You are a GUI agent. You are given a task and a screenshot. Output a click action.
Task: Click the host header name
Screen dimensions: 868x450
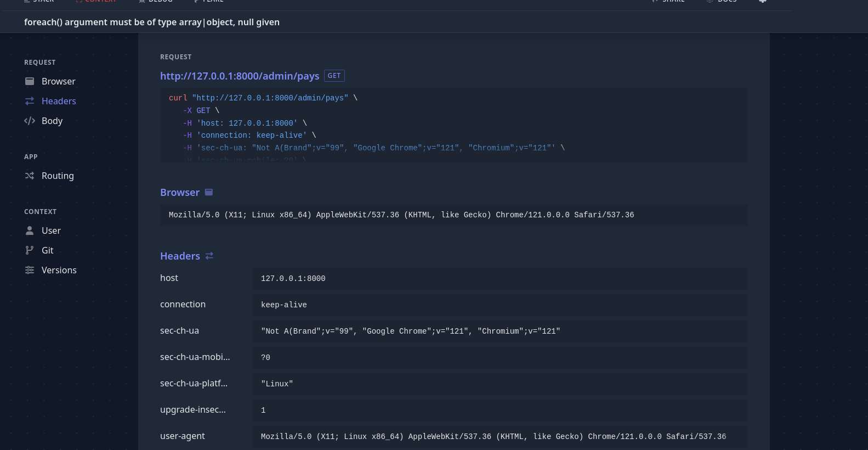pyautogui.click(x=169, y=278)
